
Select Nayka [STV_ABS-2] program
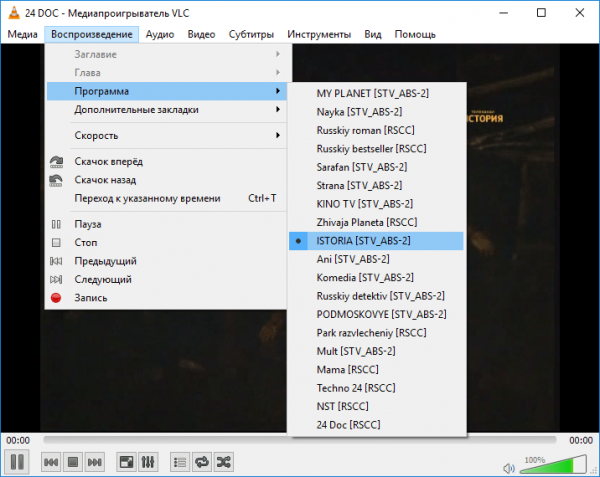coord(376,112)
